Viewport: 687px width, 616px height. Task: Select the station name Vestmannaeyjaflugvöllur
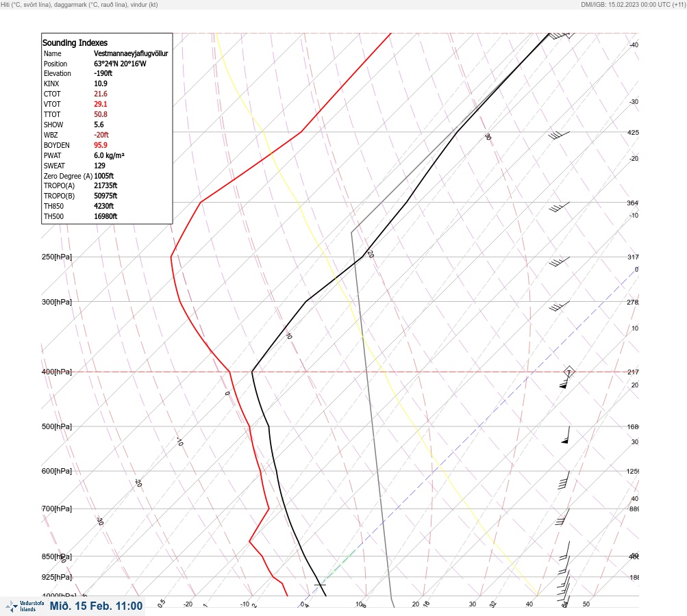point(131,53)
